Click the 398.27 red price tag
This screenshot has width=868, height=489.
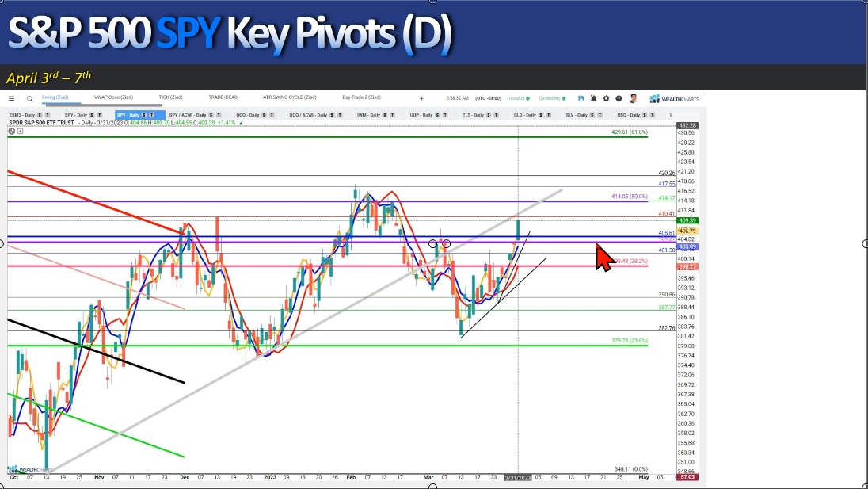click(687, 267)
